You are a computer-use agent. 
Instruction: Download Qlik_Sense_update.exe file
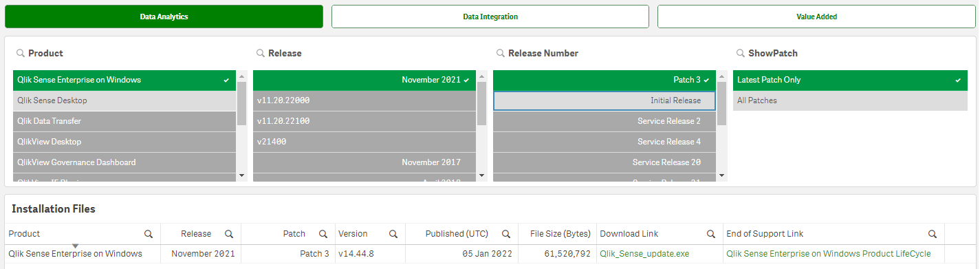point(644,254)
